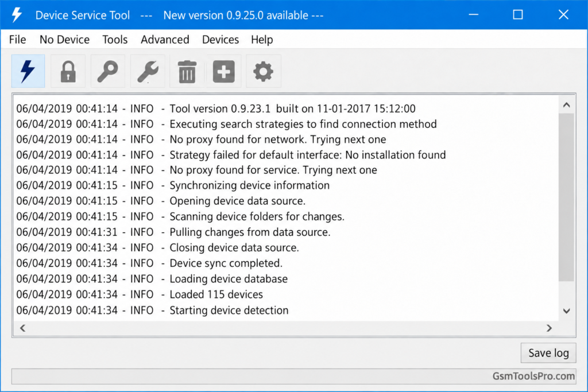Click the log scroll left arrow
This screenshot has width=588, height=392.
(x=22, y=328)
